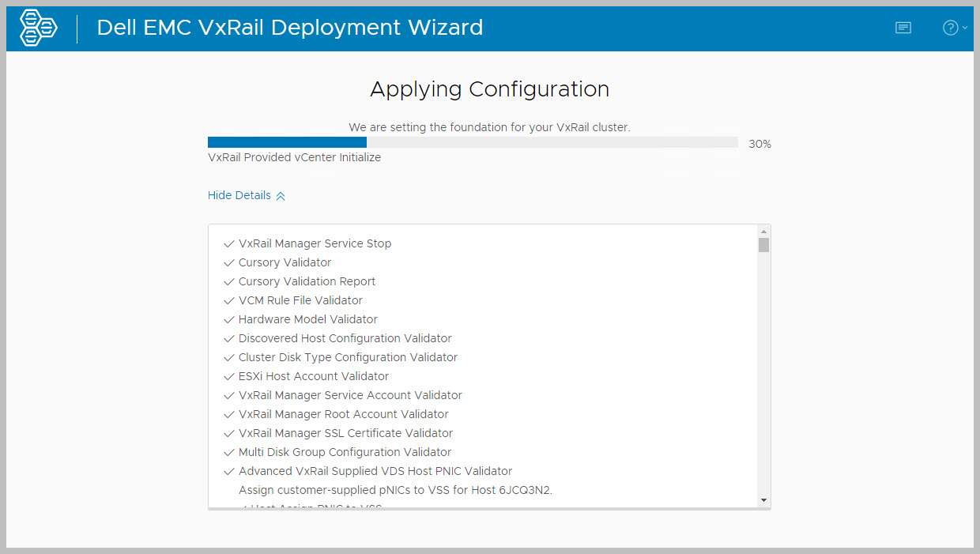Image resolution: width=980 pixels, height=554 pixels.
Task: Click the scroll down arrow in details list
Action: tap(763, 499)
